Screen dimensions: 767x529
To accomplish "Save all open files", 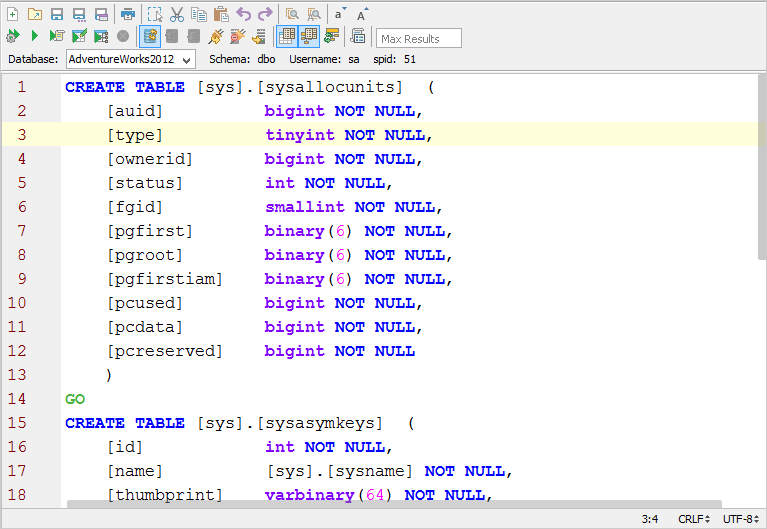I will click(101, 15).
